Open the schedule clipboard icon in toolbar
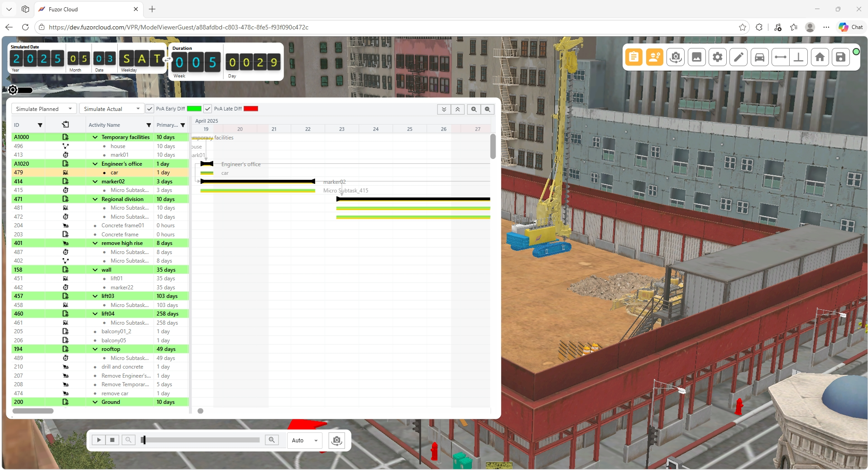 pos(633,57)
